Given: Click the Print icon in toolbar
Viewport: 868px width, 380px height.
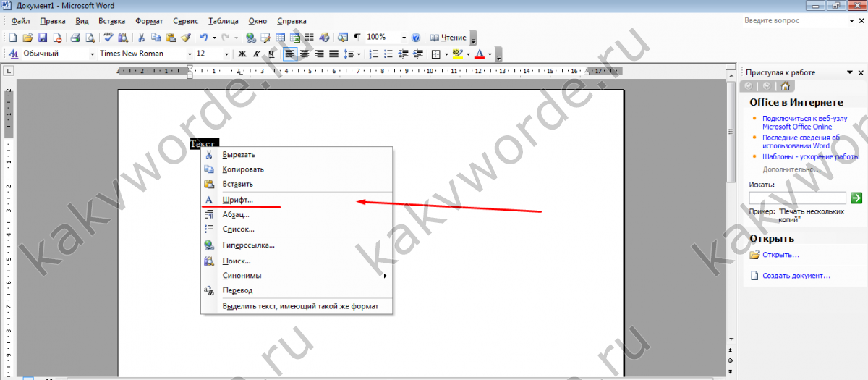Looking at the screenshot, I should [x=75, y=37].
